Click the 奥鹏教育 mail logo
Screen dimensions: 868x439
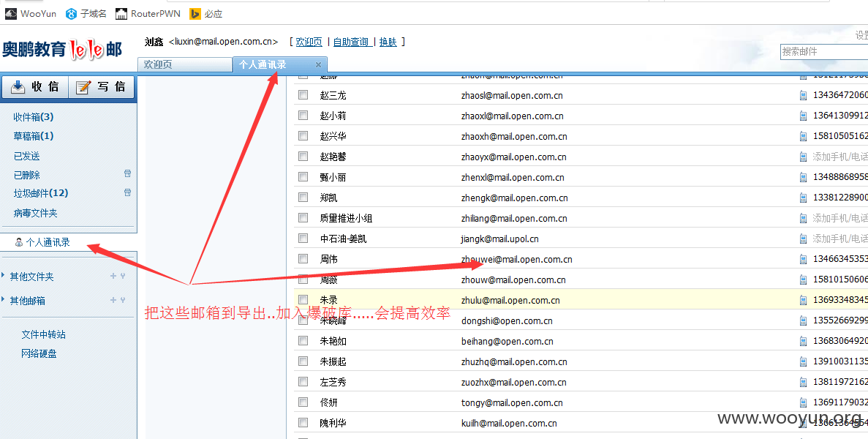[62, 50]
